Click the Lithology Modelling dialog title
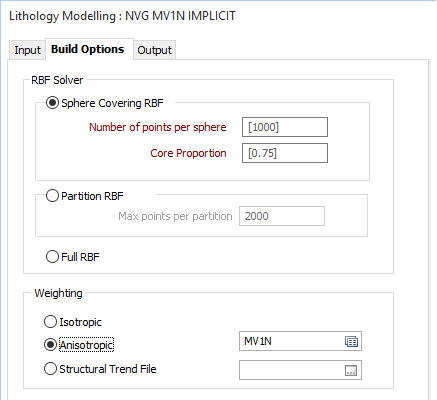The width and height of the screenshot is (437, 400). 122,16
